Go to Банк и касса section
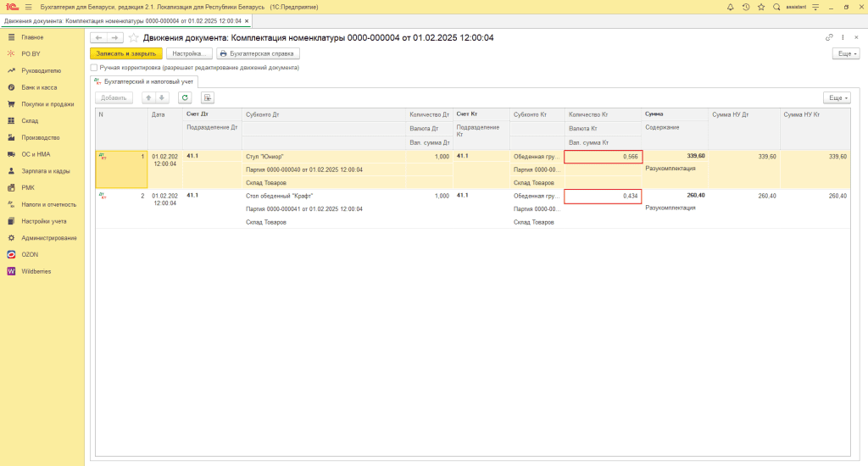 point(39,87)
